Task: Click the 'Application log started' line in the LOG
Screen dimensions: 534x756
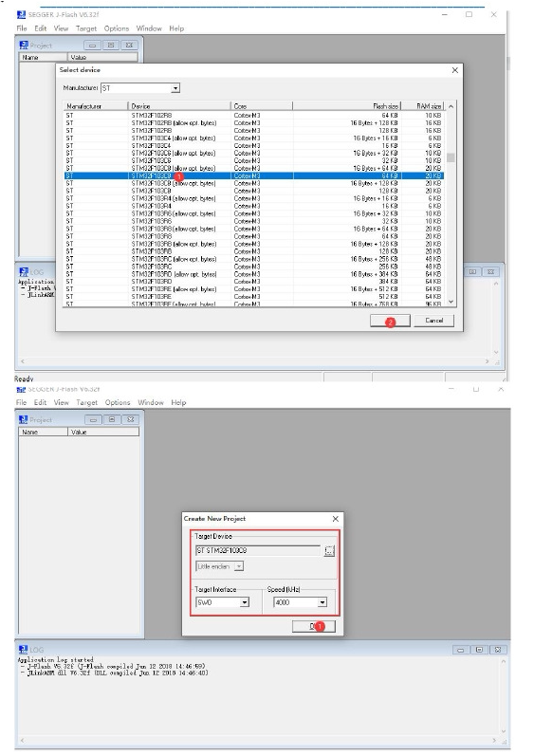Action: tap(55, 659)
